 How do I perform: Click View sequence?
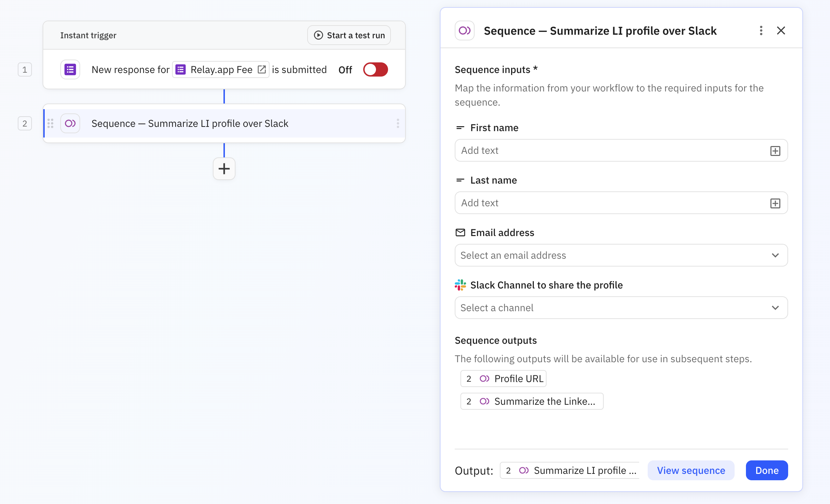[x=691, y=470]
